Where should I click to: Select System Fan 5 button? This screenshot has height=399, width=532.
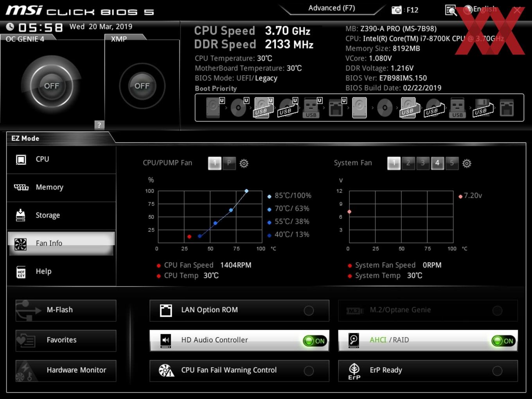coord(452,163)
